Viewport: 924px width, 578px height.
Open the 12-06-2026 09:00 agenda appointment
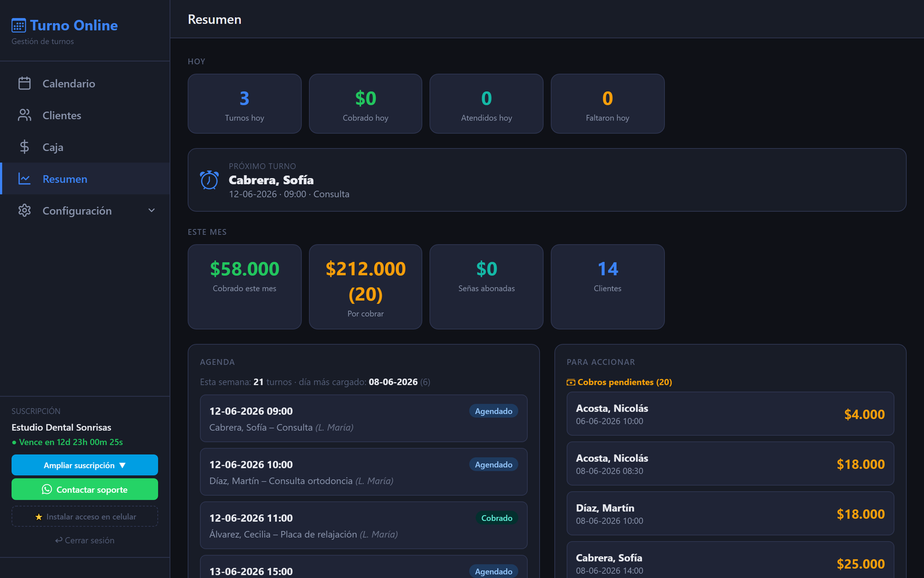tap(364, 418)
